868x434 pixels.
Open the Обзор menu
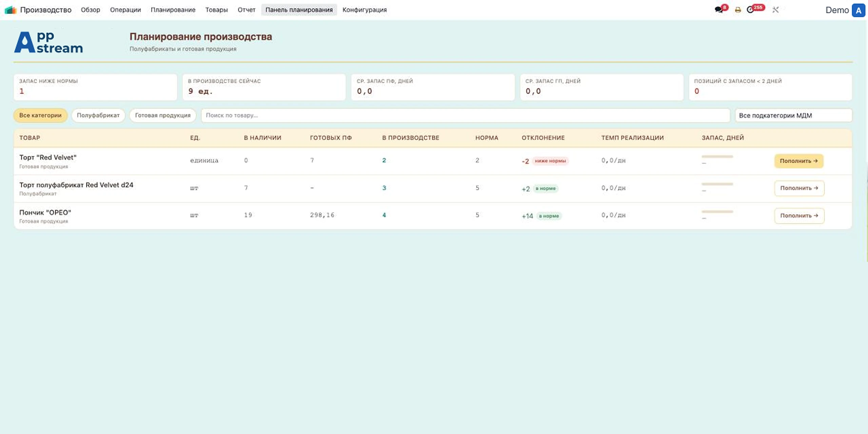[91, 10]
